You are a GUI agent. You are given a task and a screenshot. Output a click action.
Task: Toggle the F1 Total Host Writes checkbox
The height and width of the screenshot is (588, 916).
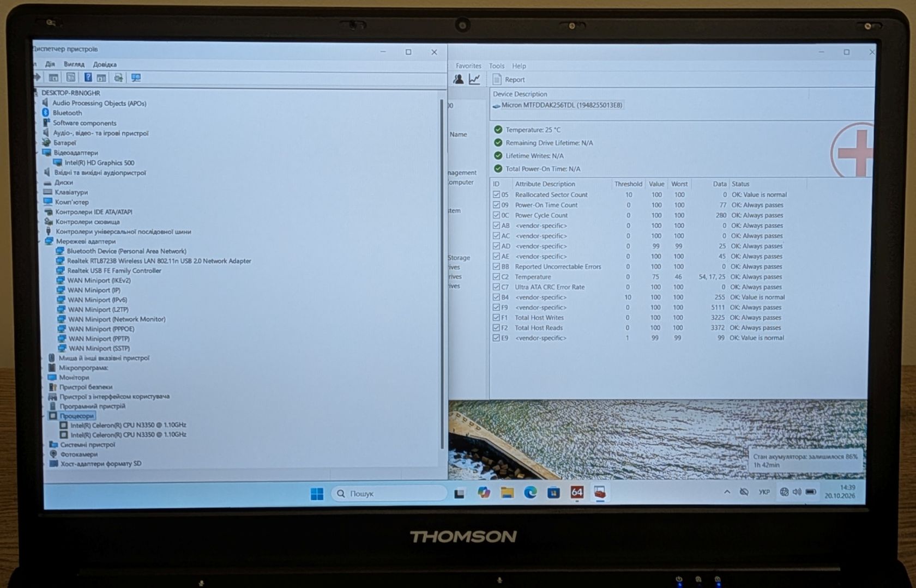[x=496, y=318]
